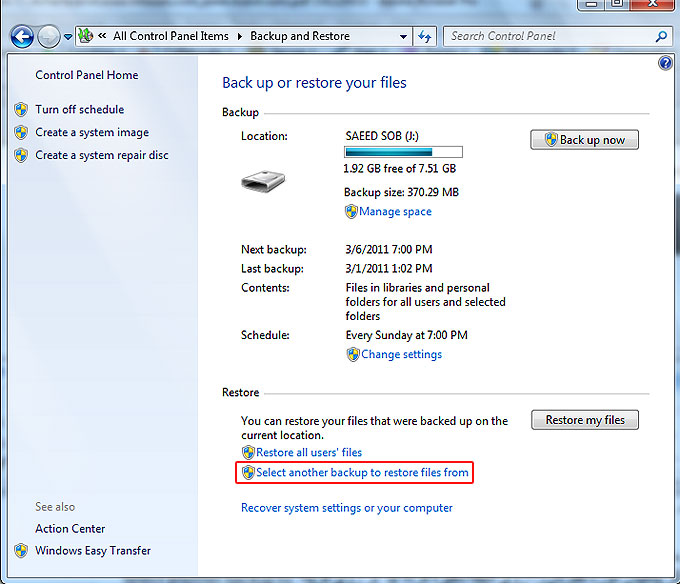
Task: Click shield icon beside Restore all users' files
Action: pos(248,453)
